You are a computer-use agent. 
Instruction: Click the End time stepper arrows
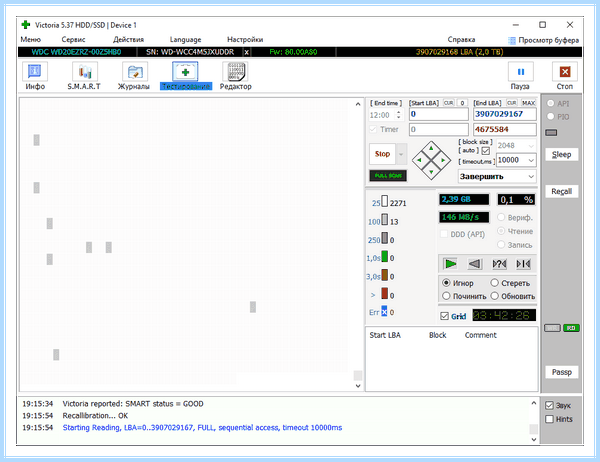[x=399, y=114]
